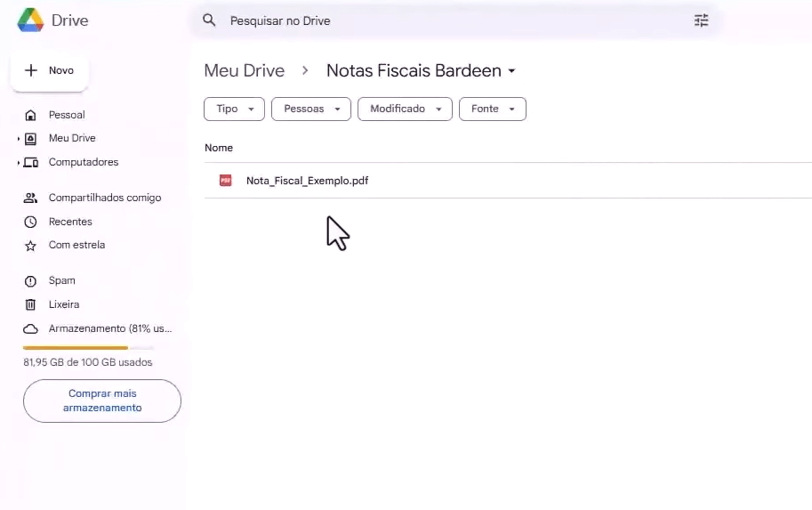Open Spam section
Image resolution: width=812 pixels, height=510 pixels.
(x=61, y=280)
